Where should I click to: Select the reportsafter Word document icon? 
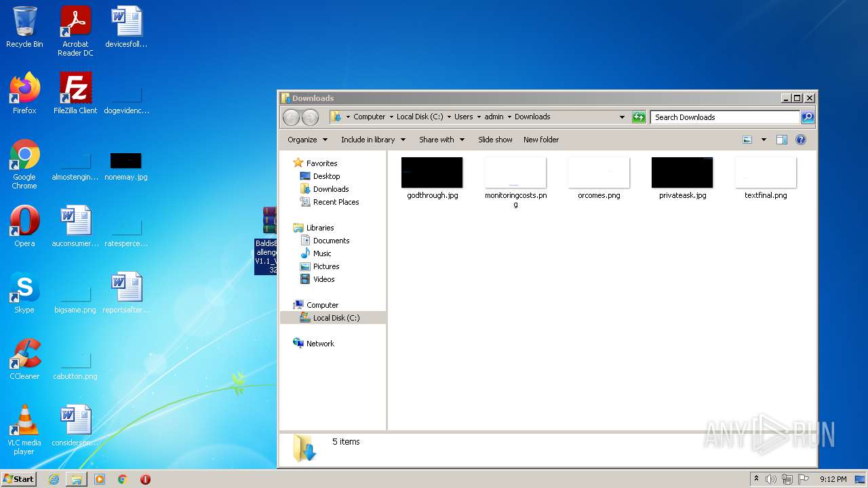pyautogui.click(x=126, y=292)
